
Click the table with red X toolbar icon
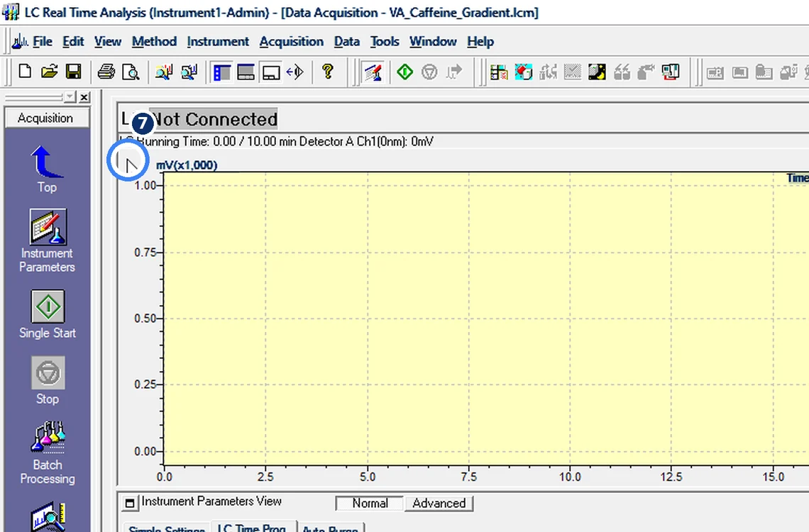pos(499,72)
